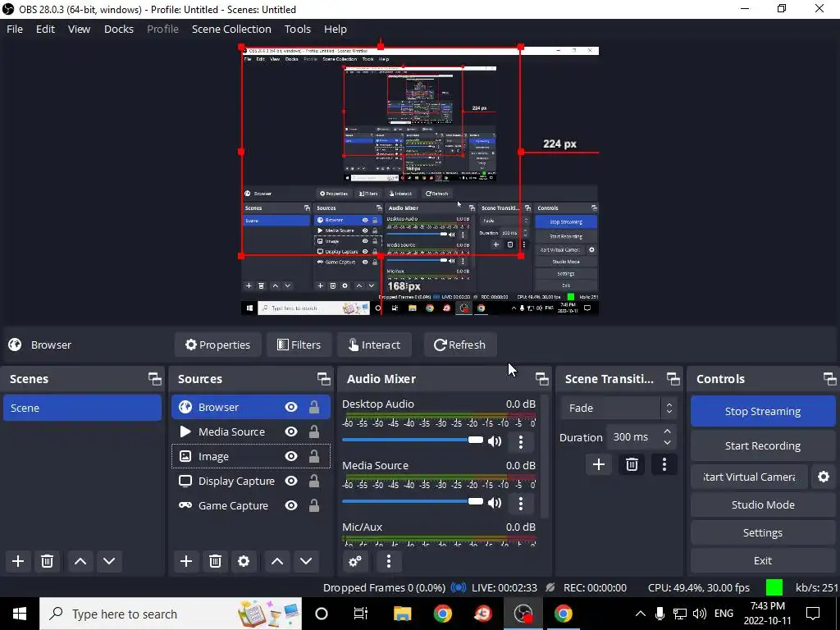Open transition properties three dots
The height and width of the screenshot is (630, 840).
[x=664, y=464]
